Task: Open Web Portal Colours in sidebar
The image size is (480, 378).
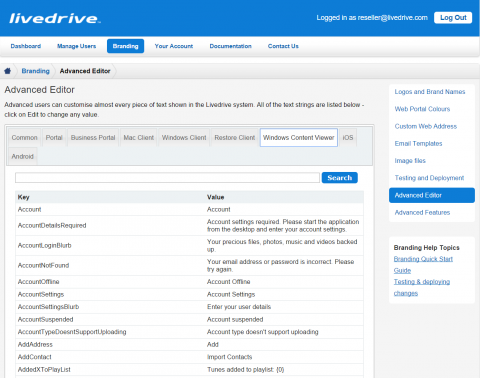Action: tap(422, 109)
